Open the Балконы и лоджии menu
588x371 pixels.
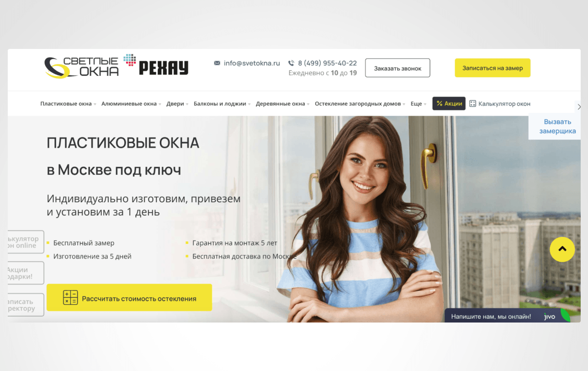pos(222,104)
